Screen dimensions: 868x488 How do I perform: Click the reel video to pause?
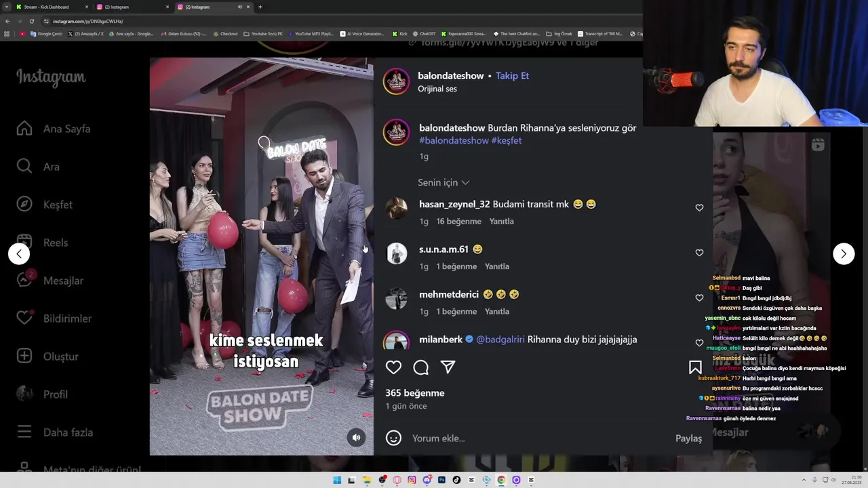click(x=261, y=256)
